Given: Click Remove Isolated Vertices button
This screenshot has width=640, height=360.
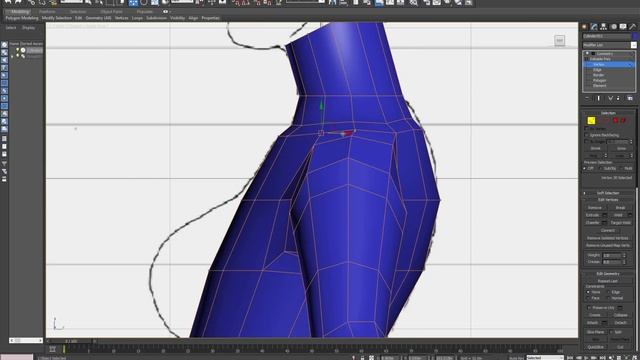Looking at the screenshot, I should coord(608,238).
